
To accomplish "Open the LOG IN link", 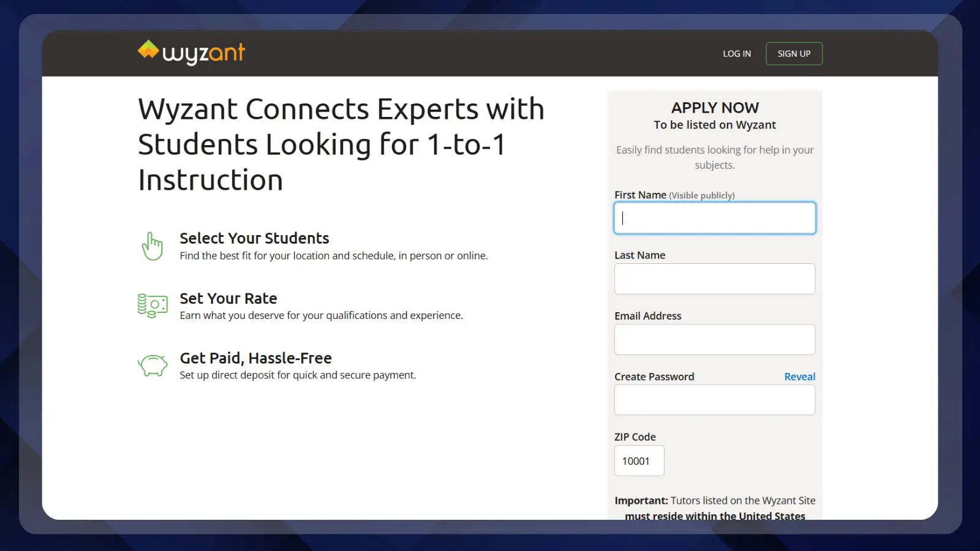I will point(737,54).
